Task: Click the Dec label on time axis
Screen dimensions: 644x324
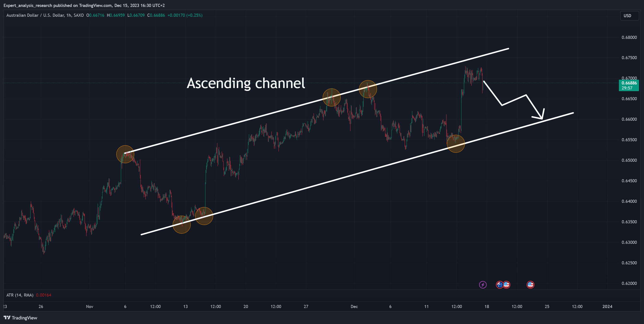Action: [x=354, y=307]
